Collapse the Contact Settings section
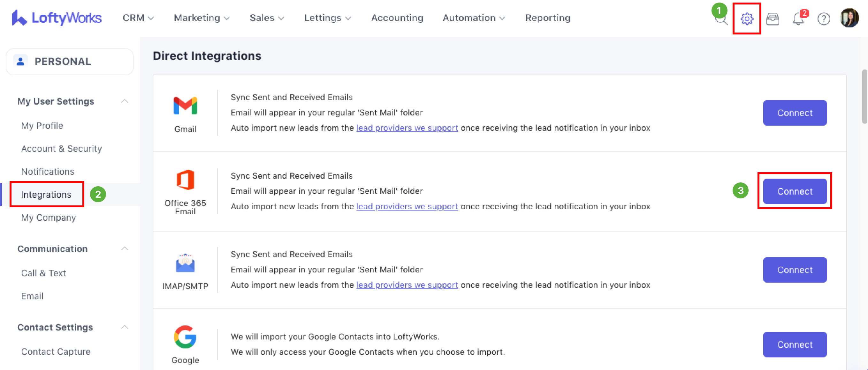 click(x=124, y=327)
